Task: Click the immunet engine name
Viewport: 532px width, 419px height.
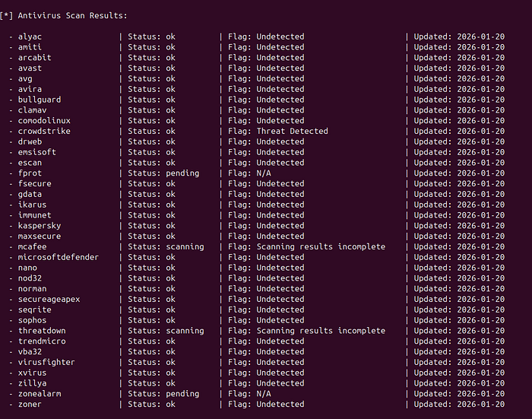Action: tap(35, 215)
